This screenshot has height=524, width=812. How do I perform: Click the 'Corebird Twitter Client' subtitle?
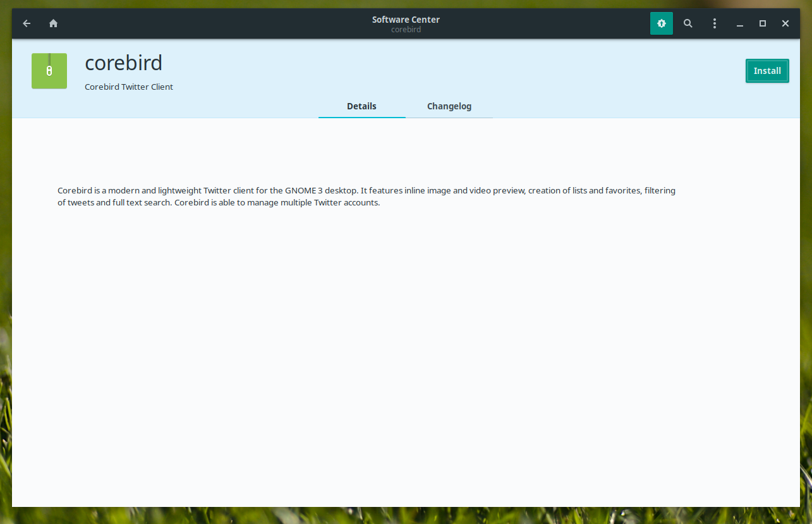coord(129,87)
